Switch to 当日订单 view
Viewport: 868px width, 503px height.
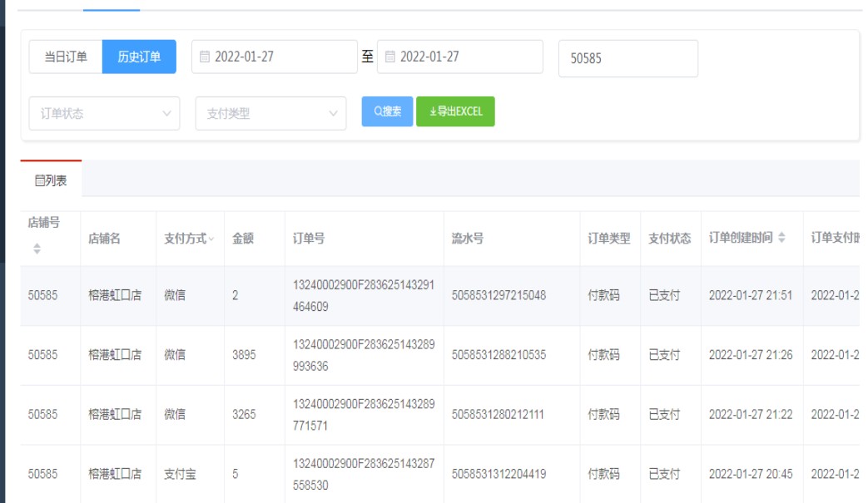pos(66,57)
